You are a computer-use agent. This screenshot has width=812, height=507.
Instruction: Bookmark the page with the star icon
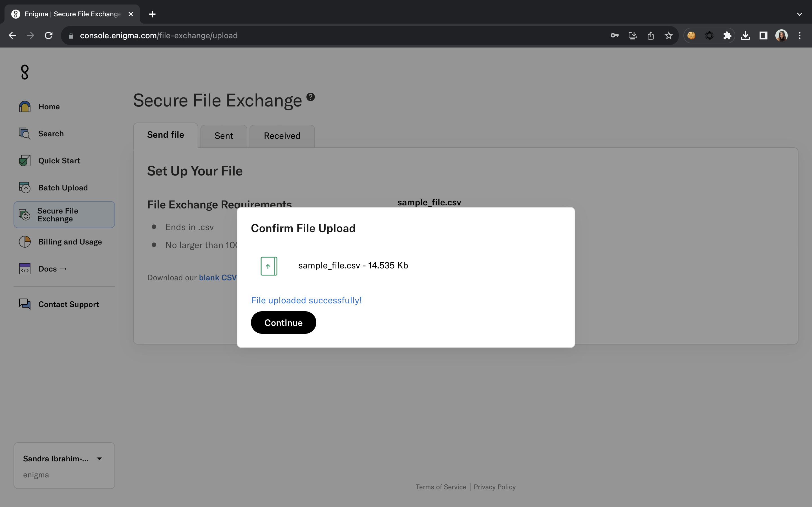pyautogui.click(x=668, y=35)
